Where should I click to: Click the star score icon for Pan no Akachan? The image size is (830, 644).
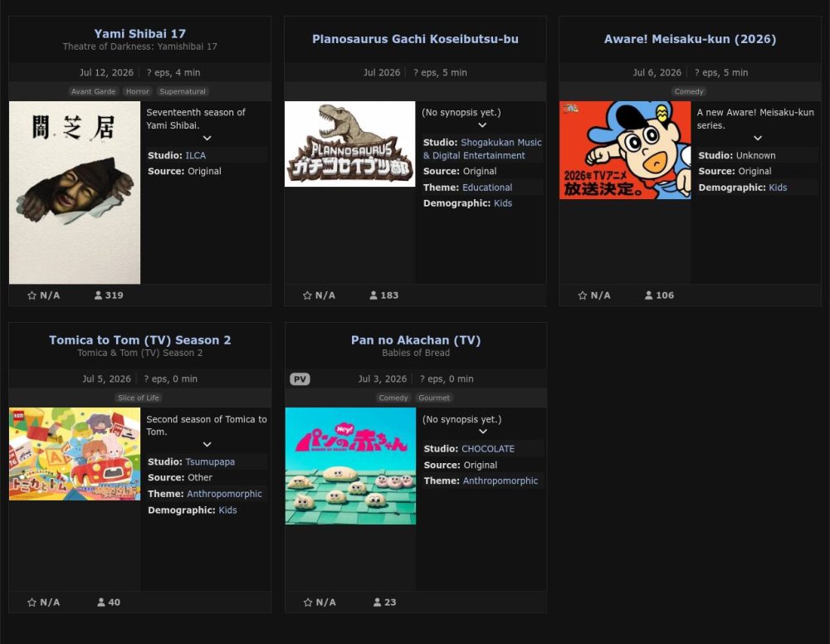tap(308, 603)
